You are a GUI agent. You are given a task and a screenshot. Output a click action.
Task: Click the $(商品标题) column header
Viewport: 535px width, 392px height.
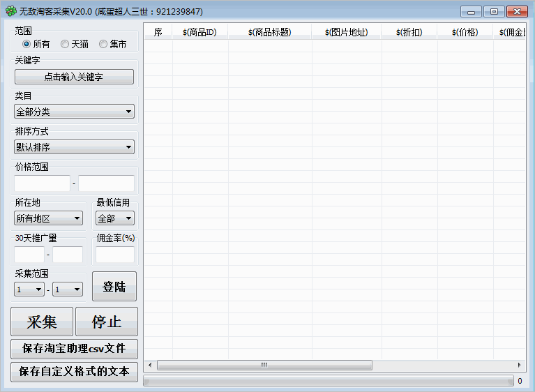270,32
